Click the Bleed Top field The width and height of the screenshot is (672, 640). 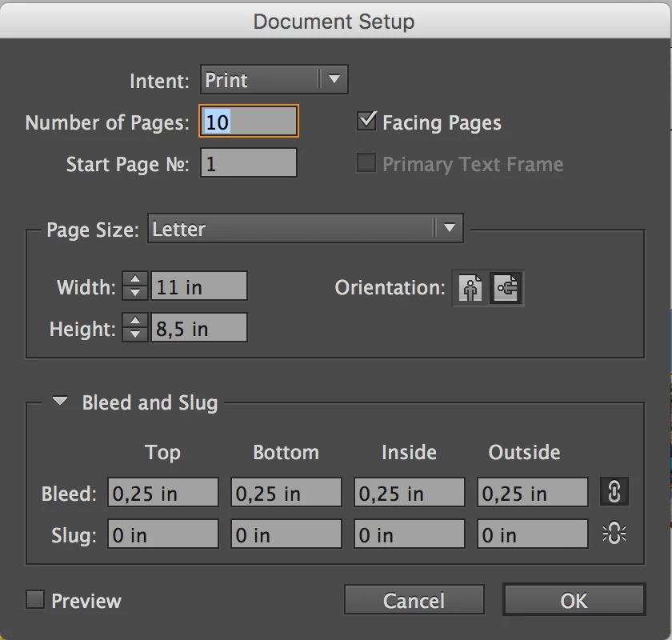tap(163, 492)
